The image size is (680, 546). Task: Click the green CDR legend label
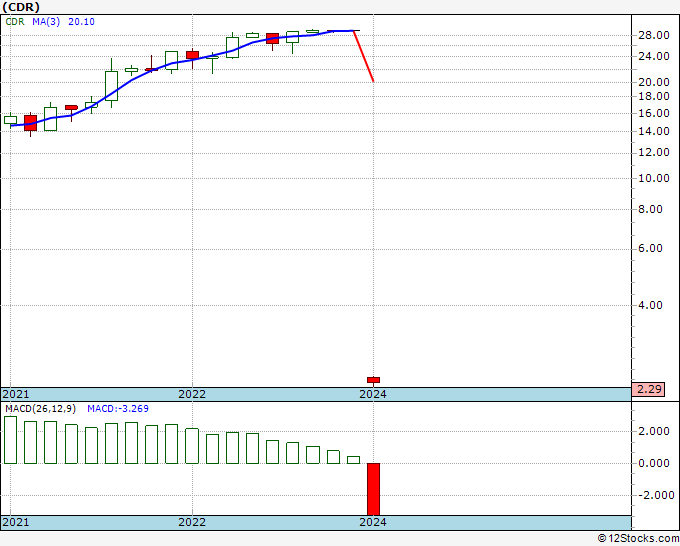point(15,22)
